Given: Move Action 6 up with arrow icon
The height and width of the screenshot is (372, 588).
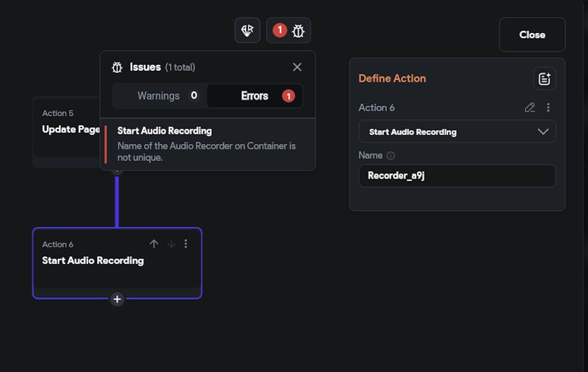Looking at the screenshot, I should (x=153, y=244).
